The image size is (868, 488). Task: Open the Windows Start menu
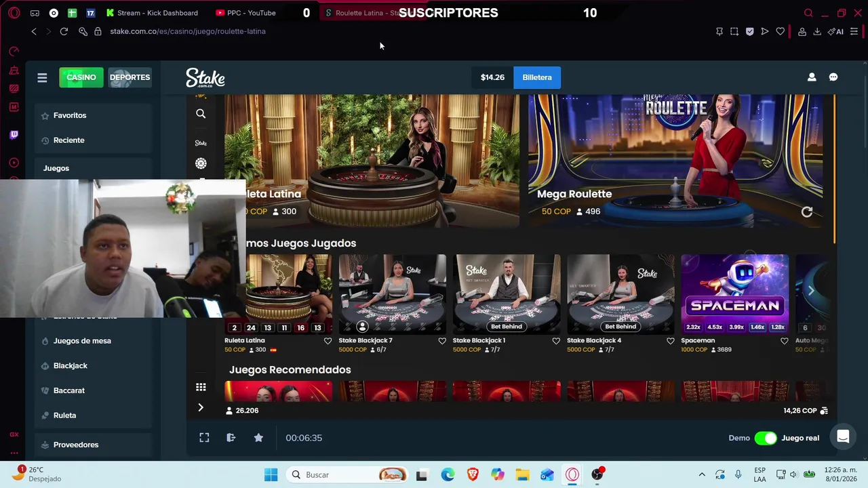coord(271,474)
